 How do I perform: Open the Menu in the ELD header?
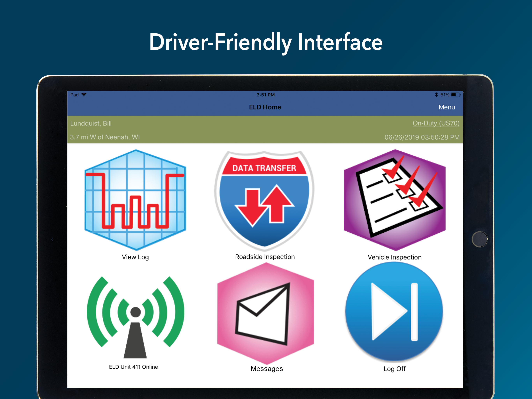coord(447,107)
